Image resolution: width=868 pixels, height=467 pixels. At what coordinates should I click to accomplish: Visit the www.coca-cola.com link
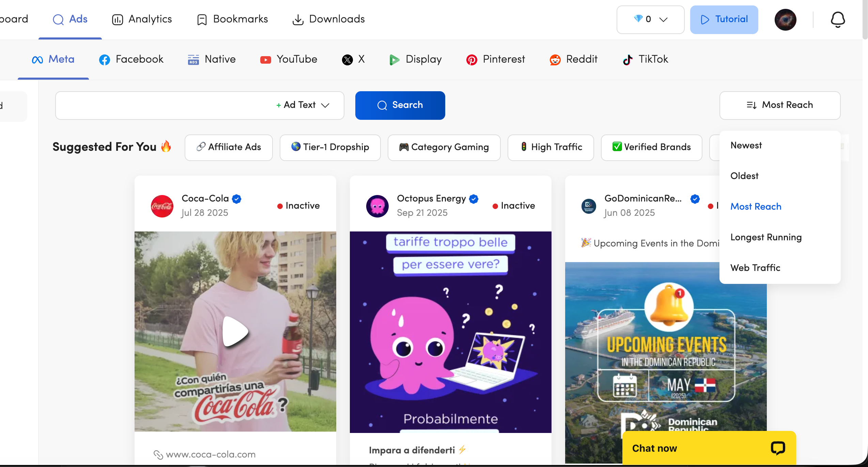[x=211, y=454]
